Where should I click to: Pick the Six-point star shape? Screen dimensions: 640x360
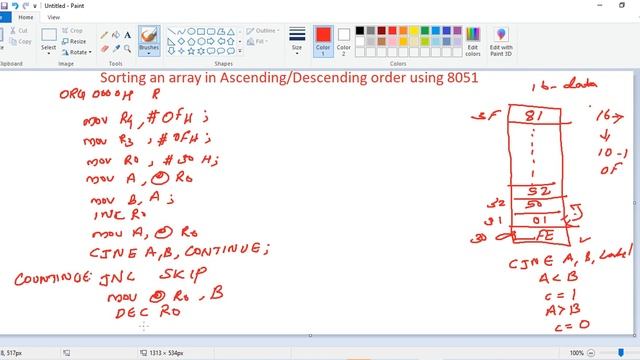click(x=201, y=51)
